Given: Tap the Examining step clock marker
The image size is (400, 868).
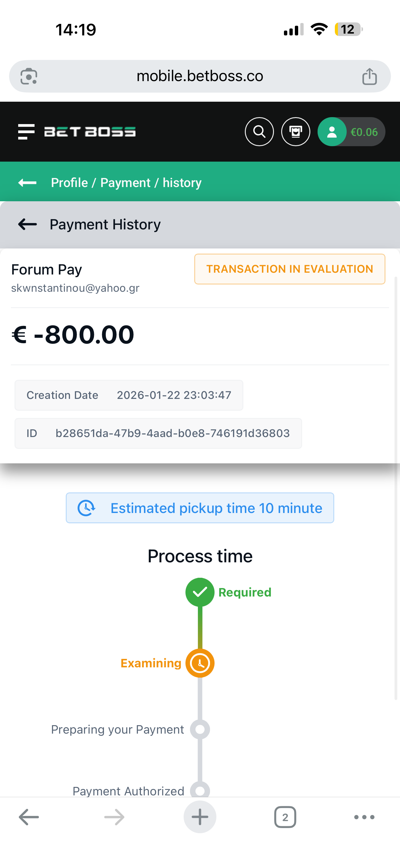Looking at the screenshot, I should coord(200,663).
